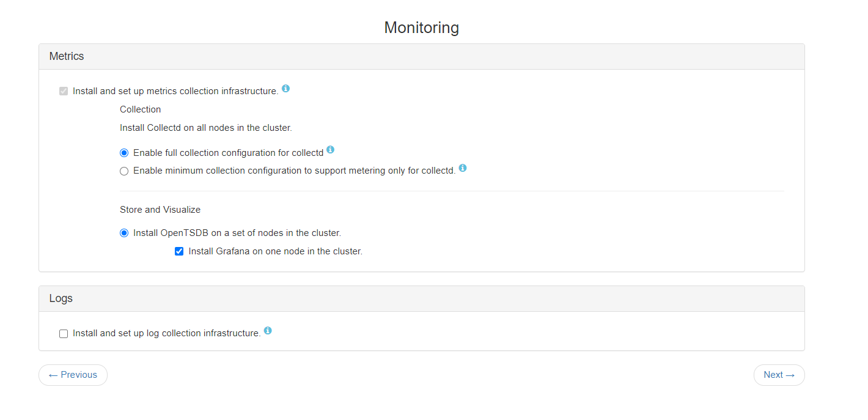
Task: Click the 'Install OpenTSDB on a set of nodes' label
Action: pos(237,233)
